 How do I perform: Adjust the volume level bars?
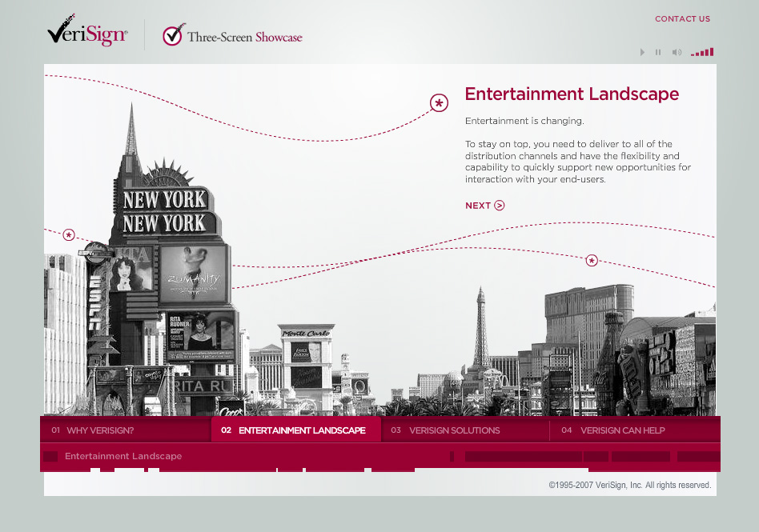702,52
